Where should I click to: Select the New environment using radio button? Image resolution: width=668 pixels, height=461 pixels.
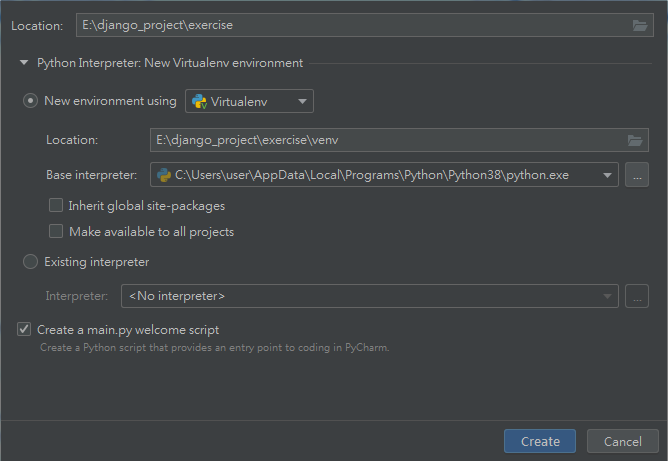pos(31,101)
